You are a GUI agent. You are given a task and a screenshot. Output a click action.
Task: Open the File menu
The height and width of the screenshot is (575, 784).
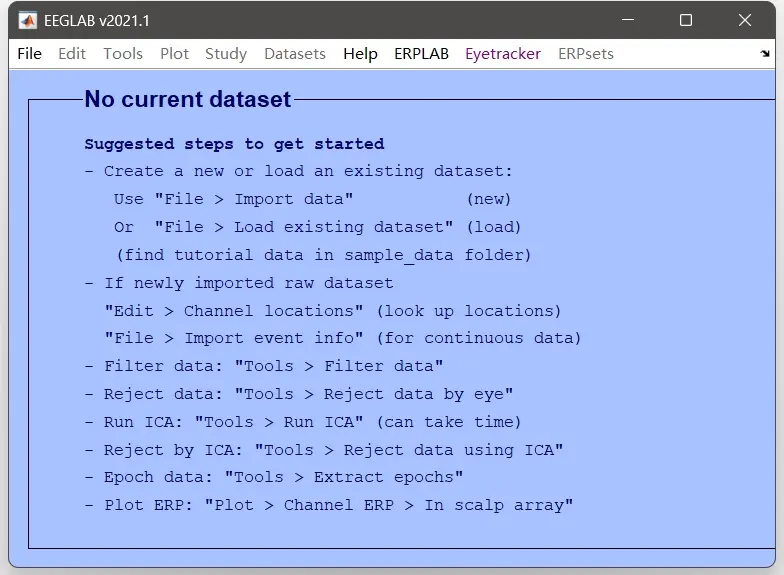30,54
